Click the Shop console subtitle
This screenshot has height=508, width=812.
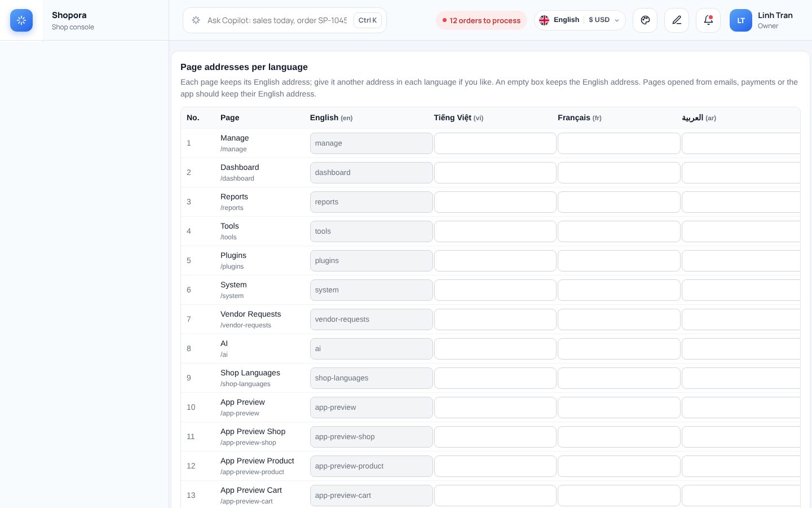pyautogui.click(x=73, y=27)
